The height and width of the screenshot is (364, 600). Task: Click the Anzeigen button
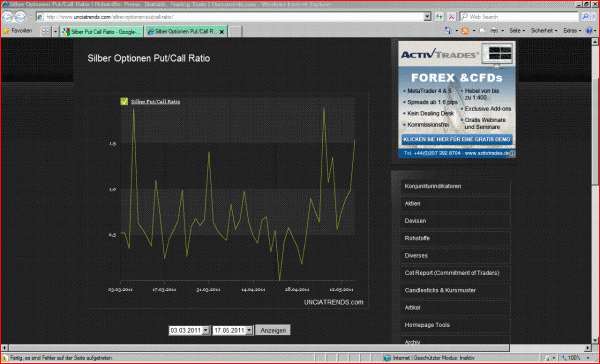273,330
